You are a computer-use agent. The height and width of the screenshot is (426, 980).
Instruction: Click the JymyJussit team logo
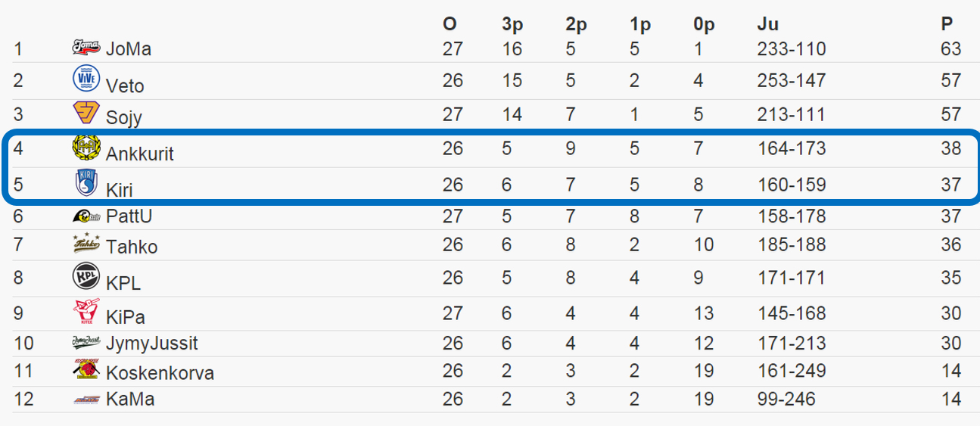[x=86, y=343]
